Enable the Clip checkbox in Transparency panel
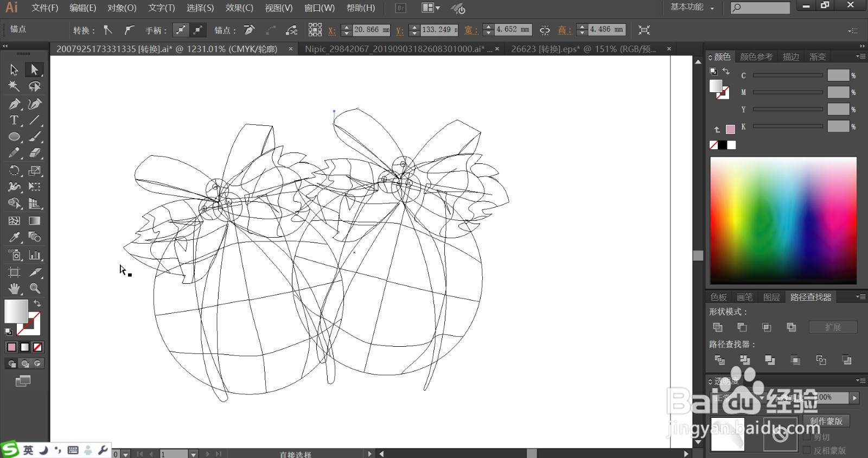The width and height of the screenshot is (868, 458). [807, 437]
